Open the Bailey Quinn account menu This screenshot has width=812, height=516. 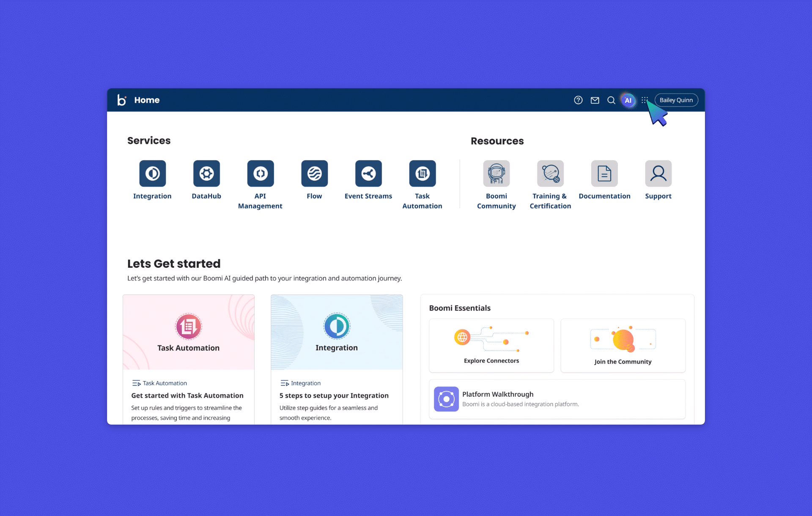(x=676, y=100)
